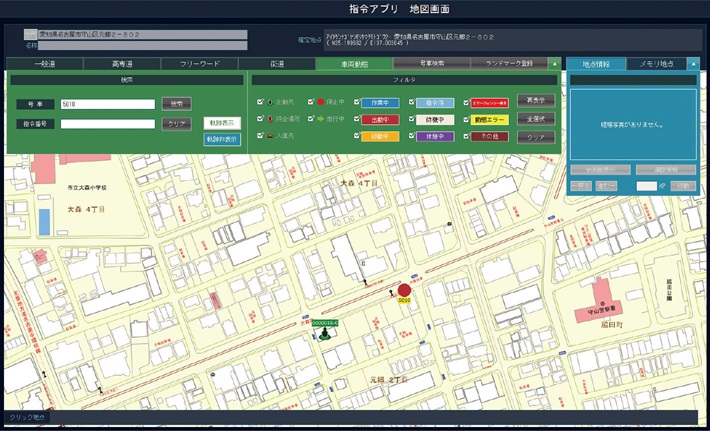Image resolution: width=710 pixels, height=431 pixels.
Task: Select the 地点情報 tab
Action: [596, 64]
